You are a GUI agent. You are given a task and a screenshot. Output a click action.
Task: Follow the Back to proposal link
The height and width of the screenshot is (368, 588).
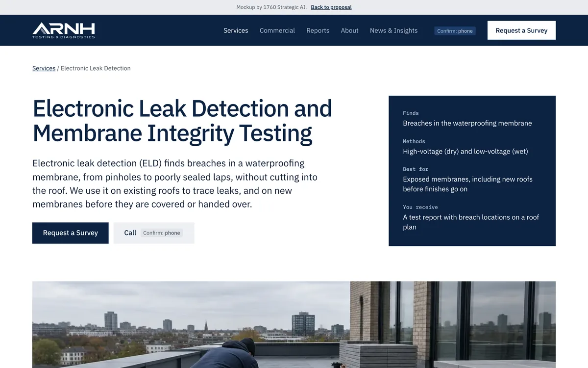coord(331,7)
